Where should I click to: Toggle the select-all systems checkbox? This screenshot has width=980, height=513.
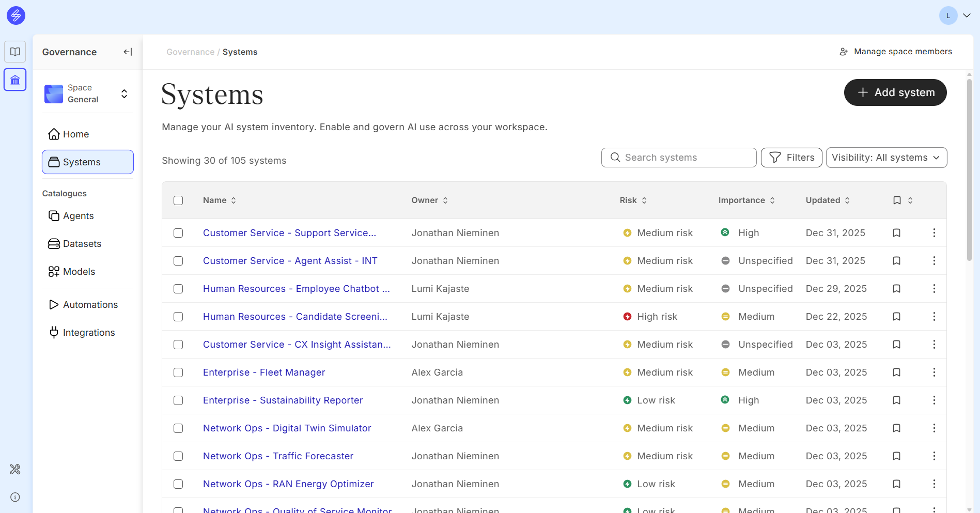(x=178, y=200)
